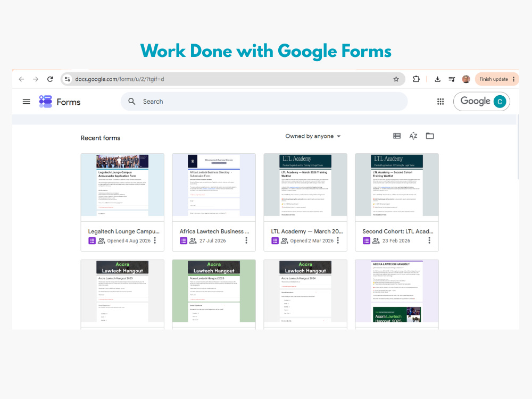532x399 pixels.
Task: Go forward in the browser
Action: [x=36, y=79]
